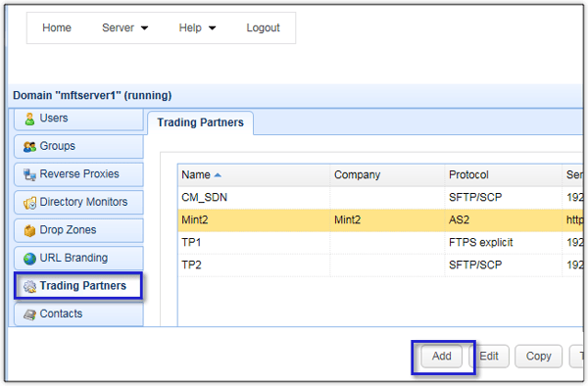The image size is (588, 386).
Task: Open the Drop Zones module
Action: pos(78,230)
